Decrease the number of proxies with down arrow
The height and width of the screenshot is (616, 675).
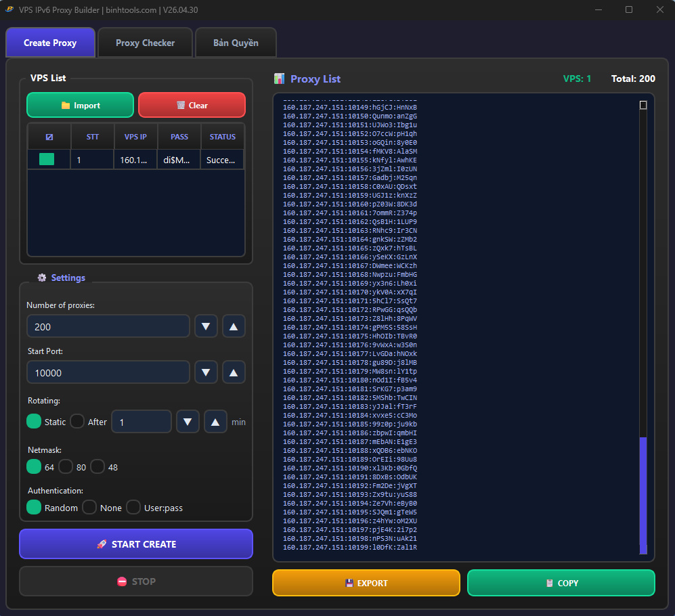coord(206,326)
